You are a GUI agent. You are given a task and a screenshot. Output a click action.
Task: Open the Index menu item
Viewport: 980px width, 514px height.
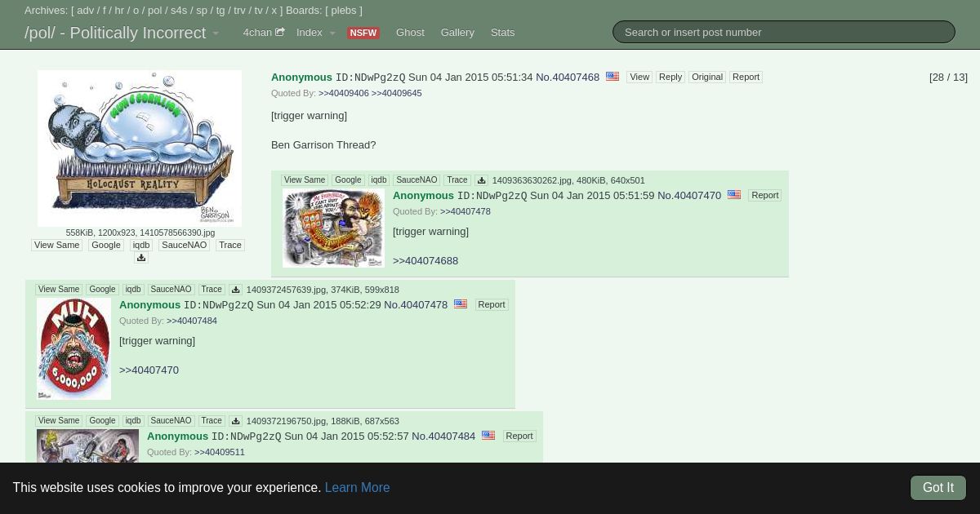(310, 33)
